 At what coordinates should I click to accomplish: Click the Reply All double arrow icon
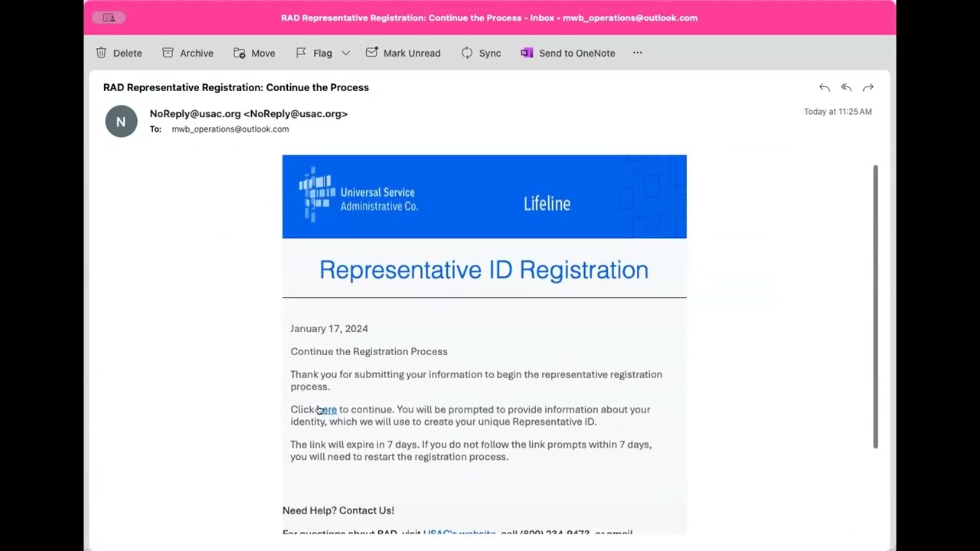(x=846, y=88)
